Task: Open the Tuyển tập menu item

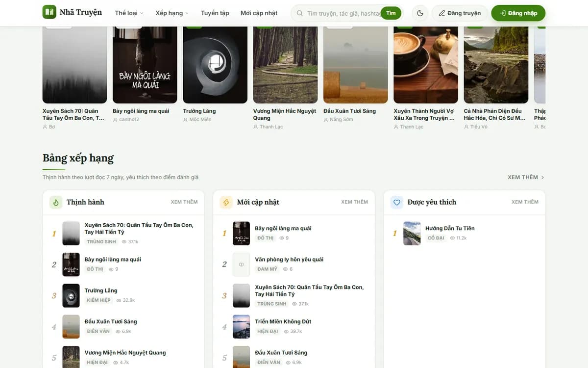Action: [x=215, y=13]
